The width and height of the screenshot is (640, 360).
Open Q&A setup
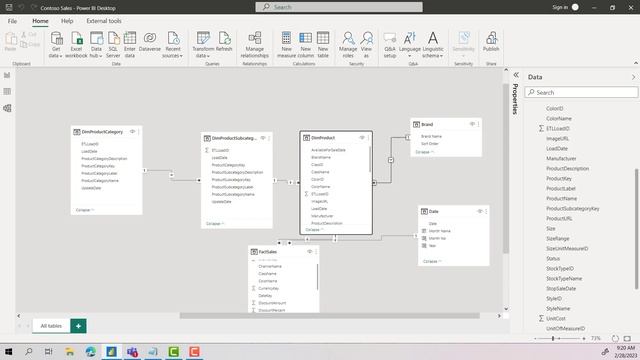pos(390,45)
